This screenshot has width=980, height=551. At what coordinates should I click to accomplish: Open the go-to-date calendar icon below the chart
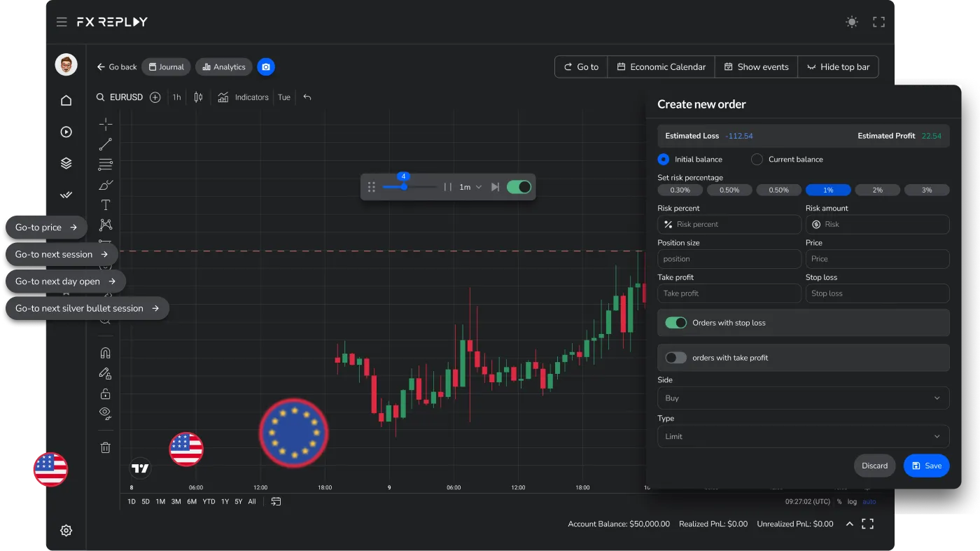pos(276,501)
